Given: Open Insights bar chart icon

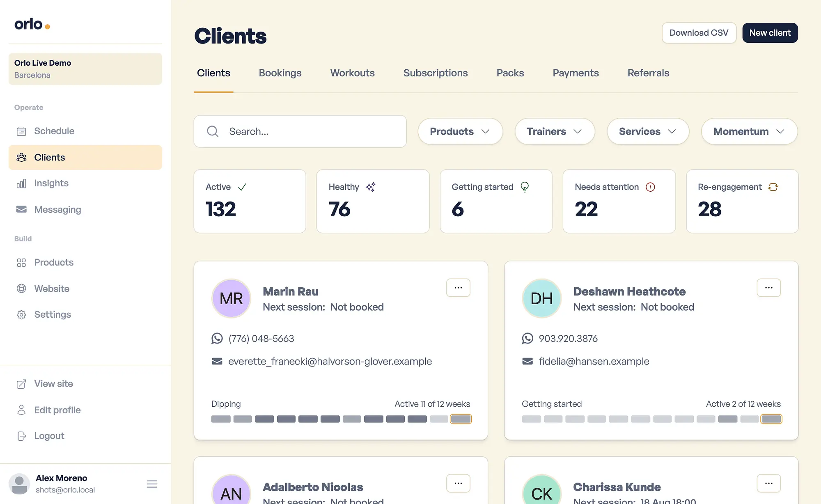Looking at the screenshot, I should click(x=21, y=183).
